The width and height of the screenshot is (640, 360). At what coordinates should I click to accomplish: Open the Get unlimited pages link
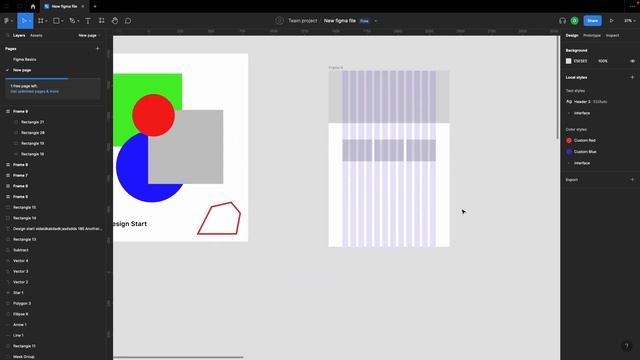[x=34, y=92]
